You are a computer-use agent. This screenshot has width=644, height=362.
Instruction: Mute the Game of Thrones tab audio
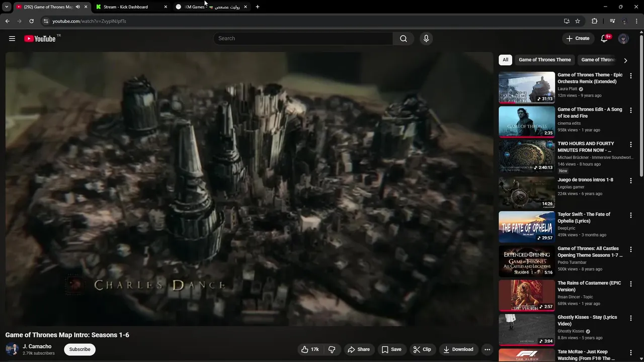pyautogui.click(x=77, y=7)
